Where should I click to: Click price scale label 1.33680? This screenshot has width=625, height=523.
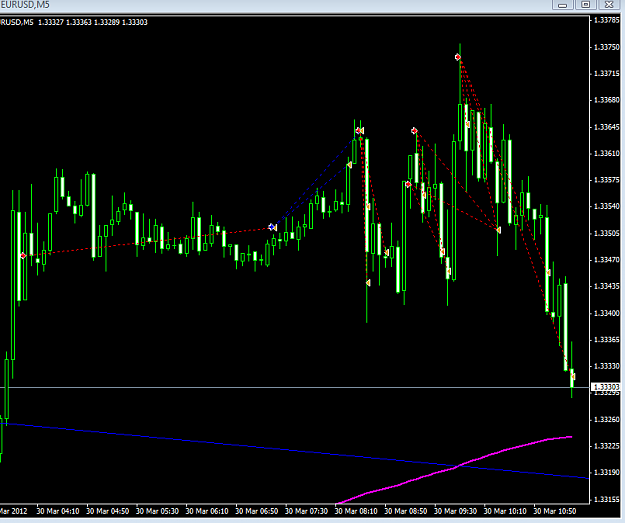[607, 100]
